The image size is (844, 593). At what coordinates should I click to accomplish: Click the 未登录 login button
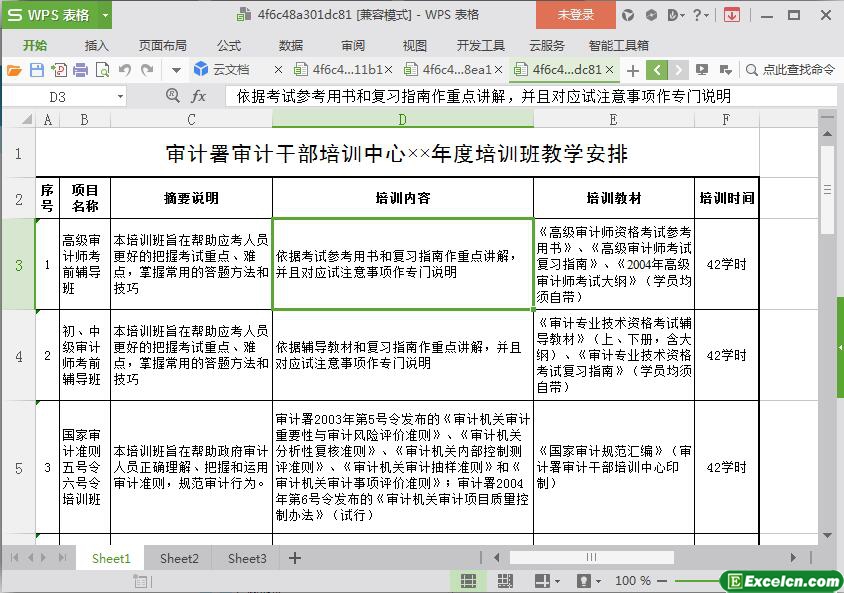click(575, 15)
